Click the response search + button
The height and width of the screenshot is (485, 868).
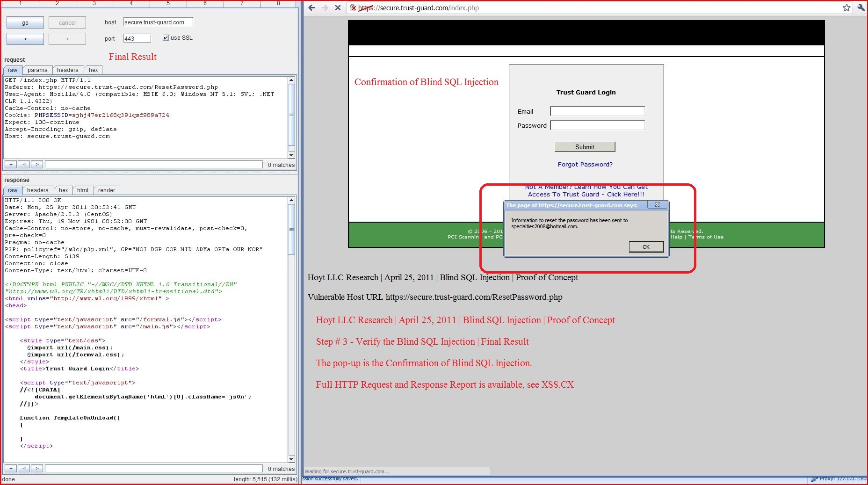tap(11, 468)
